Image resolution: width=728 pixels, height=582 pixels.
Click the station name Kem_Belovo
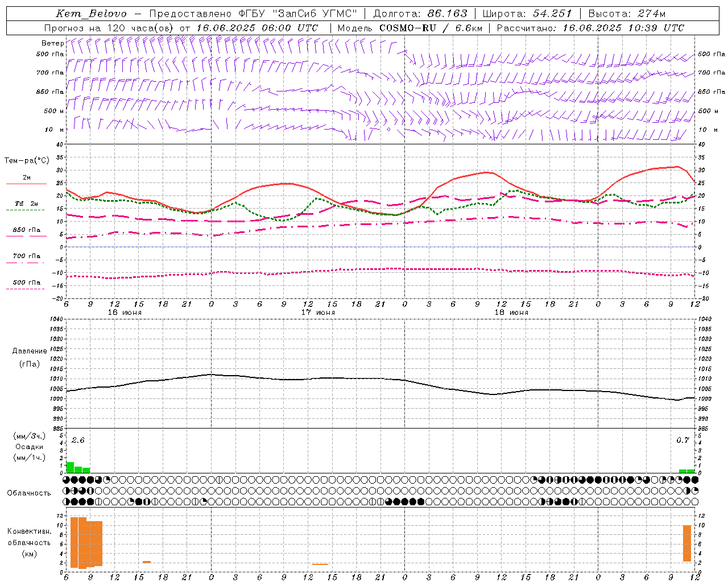click(x=91, y=14)
